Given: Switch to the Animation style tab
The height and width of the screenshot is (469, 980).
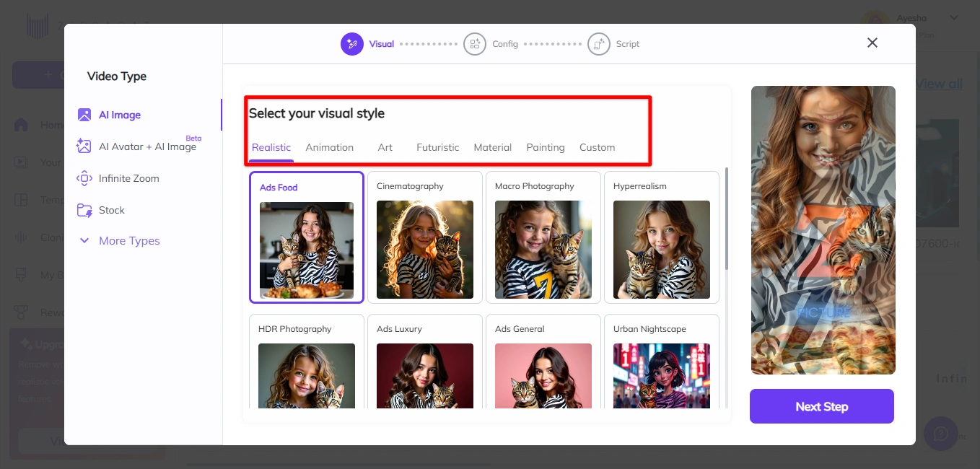Looking at the screenshot, I should click(x=329, y=147).
